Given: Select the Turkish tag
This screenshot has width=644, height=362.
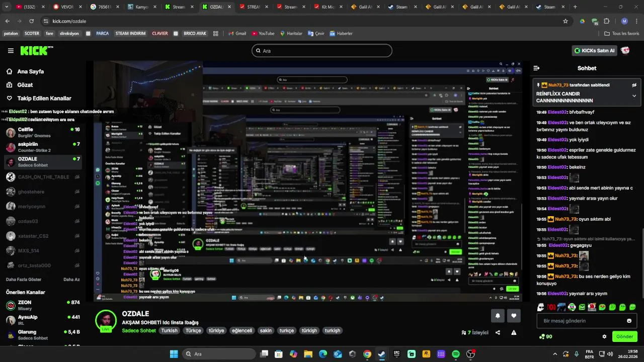Looking at the screenshot, I should (x=170, y=331).
